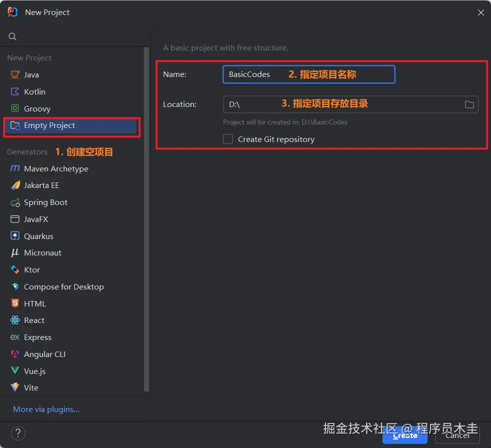Image resolution: width=491 pixels, height=448 pixels.
Task: Select the Groovy icon
Action: tap(15, 108)
